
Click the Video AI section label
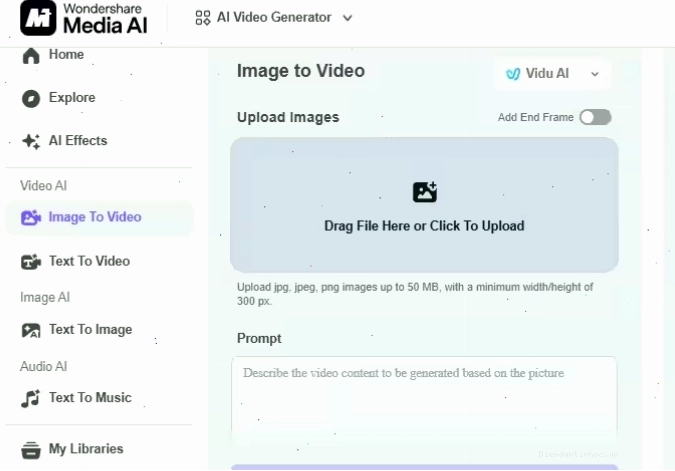[43, 186]
